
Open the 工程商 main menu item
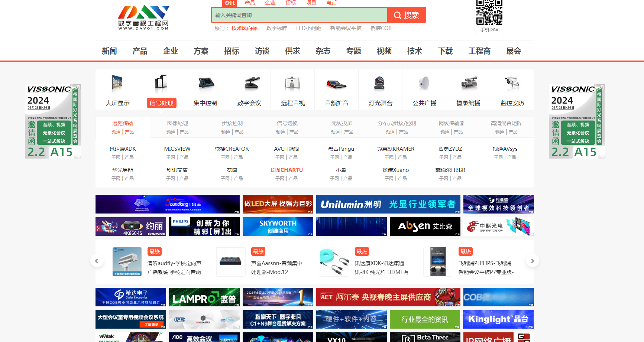(479, 51)
